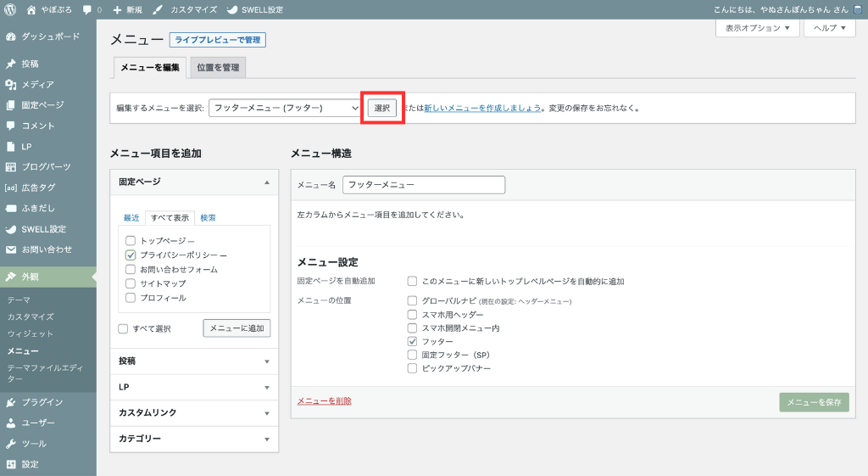Open ウィジェット submenu item

click(31, 334)
